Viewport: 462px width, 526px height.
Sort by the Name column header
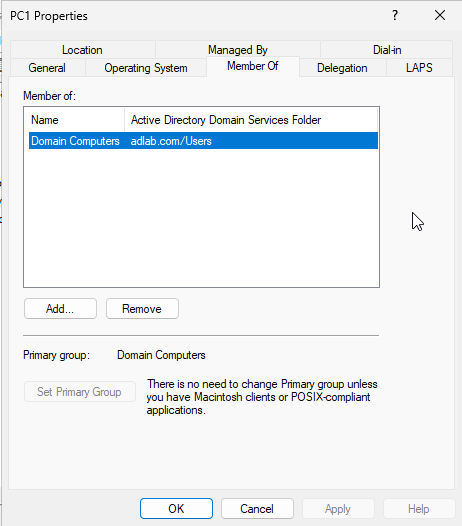74,120
